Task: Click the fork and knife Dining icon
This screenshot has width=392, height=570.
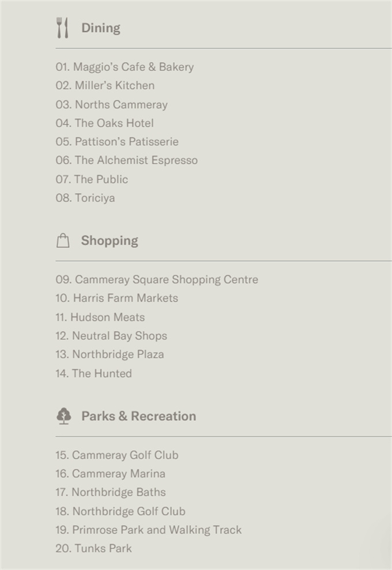Action: [62, 28]
